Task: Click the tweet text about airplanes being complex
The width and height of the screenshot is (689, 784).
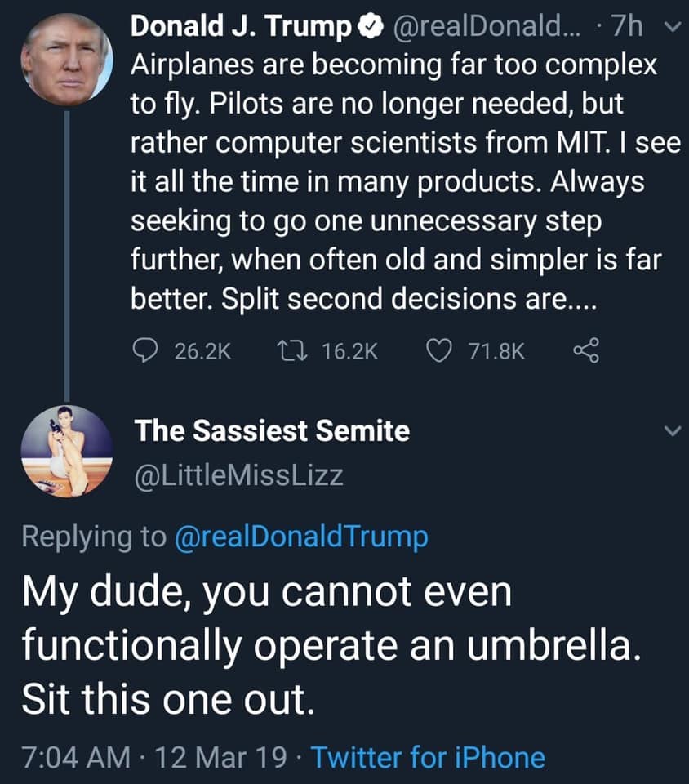Action: pos(392,180)
